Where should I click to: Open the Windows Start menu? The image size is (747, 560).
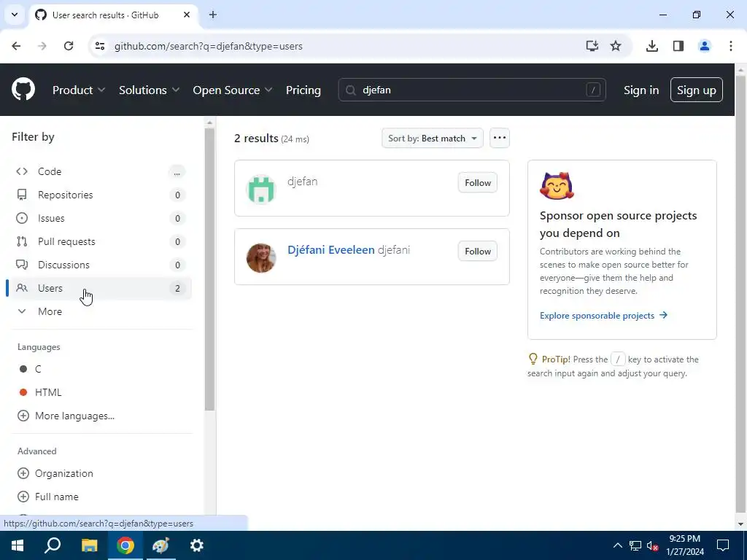tap(18, 545)
